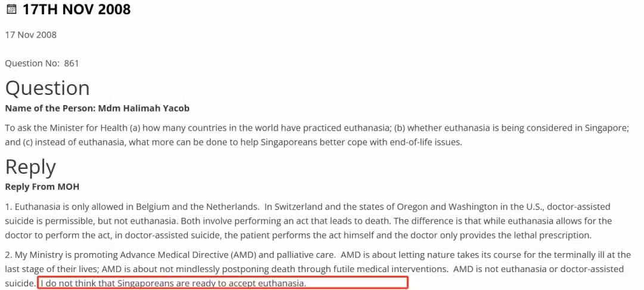644x290 pixels.
Task: Click the 17 Nov 2008 date line
Action: 31,35
